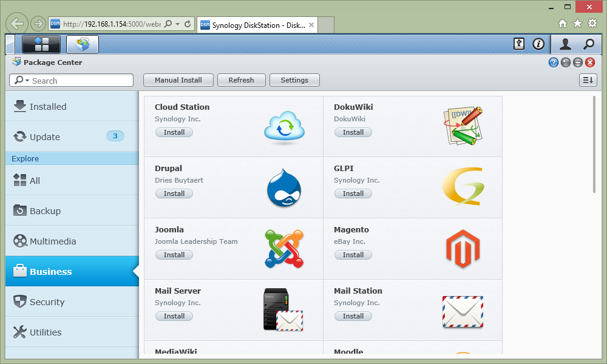
Task: Open Package Center Settings
Action: [294, 80]
